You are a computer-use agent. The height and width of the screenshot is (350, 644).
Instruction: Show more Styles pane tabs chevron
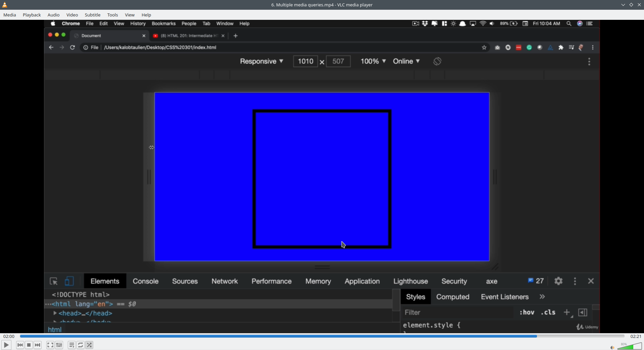pyautogui.click(x=542, y=297)
